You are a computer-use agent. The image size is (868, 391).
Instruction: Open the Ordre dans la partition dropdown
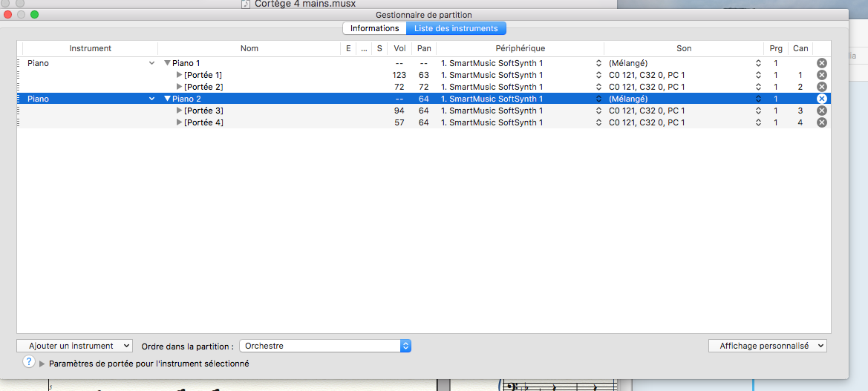[x=324, y=346]
